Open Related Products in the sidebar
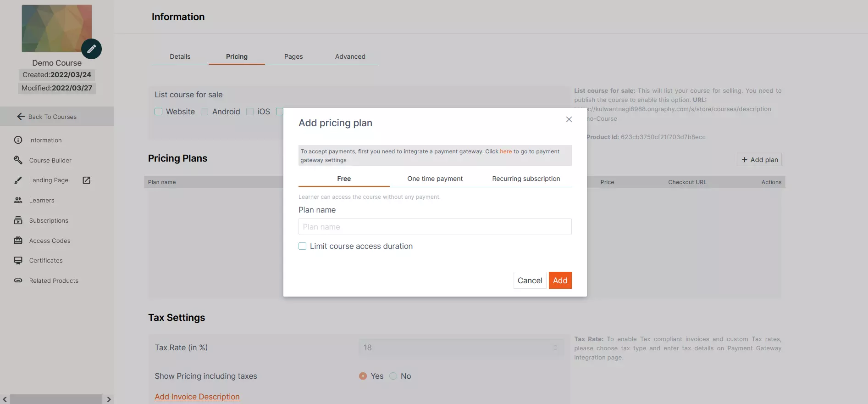The image size is (868, 404). [x=54, y=281]
